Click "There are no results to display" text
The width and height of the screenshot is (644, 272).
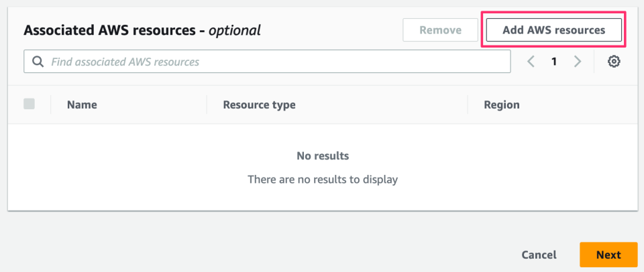[x=323, y=180]
